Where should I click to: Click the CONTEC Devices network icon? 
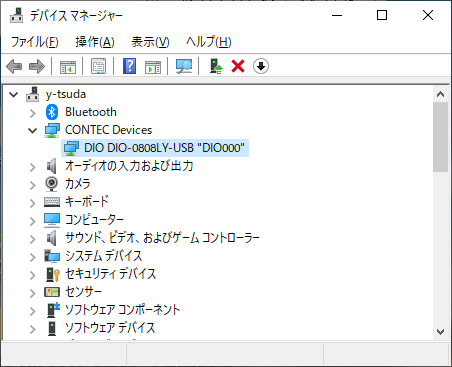[x=52, y=130]
